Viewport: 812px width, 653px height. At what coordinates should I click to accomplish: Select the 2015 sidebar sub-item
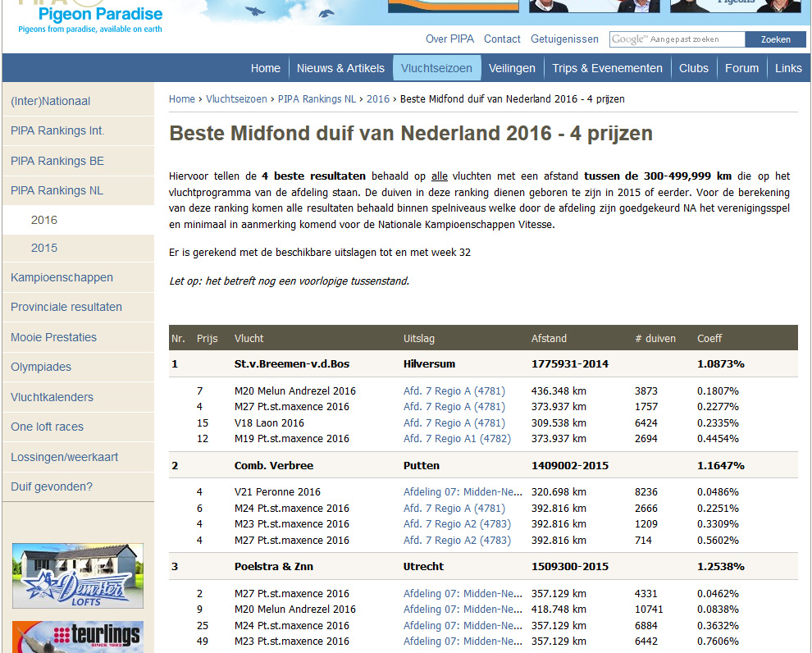pyautogui.click(x=78, y=248)
